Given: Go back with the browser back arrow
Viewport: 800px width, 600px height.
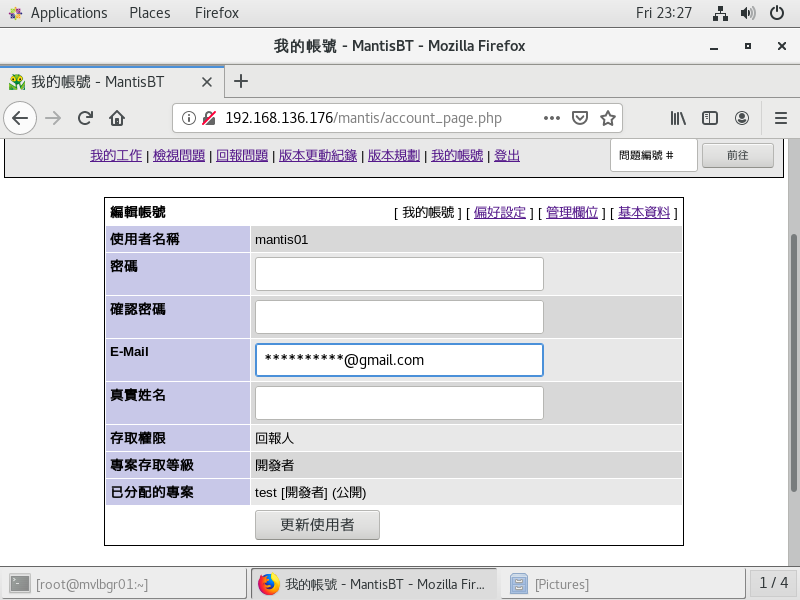Looking at the screenshot, I should 20,118.
